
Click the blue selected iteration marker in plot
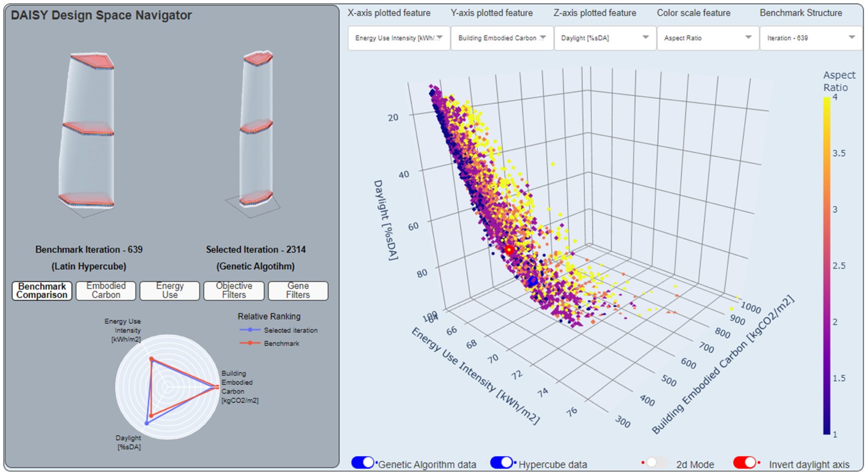pyautogui.click(x=533, y=281)
